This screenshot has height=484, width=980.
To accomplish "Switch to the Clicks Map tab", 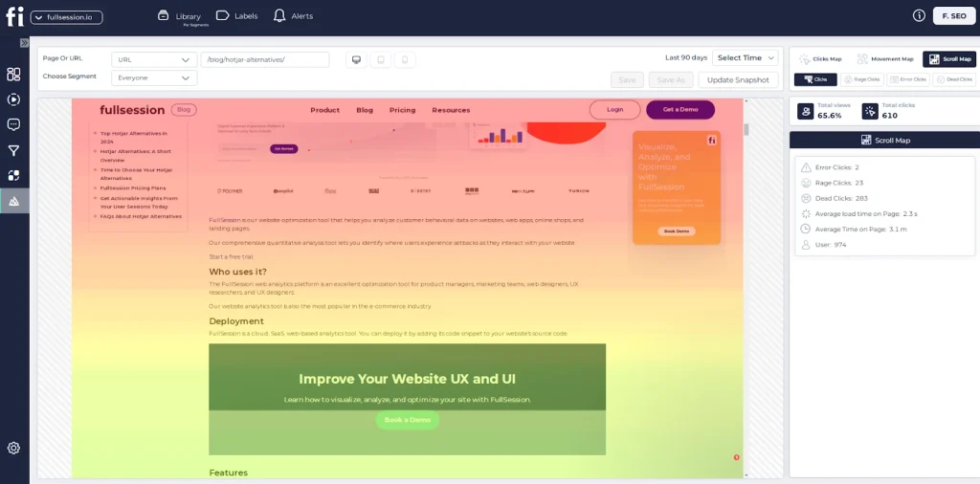I will 820,59.
